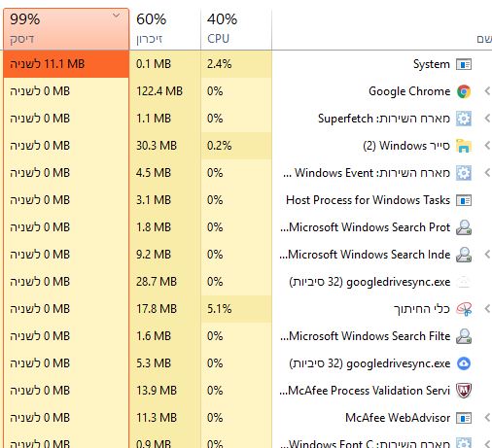Expand the Superfetch service host row
The width and height of the screenshot is (492, 448).
[487, 119]
